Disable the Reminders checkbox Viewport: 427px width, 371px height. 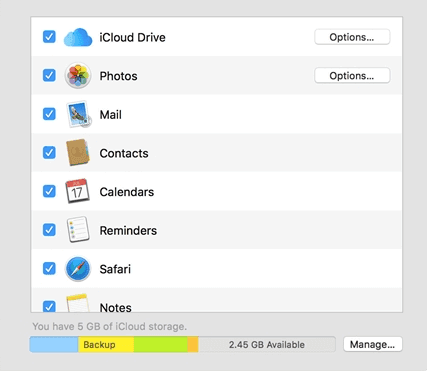[x=49, y=230]
